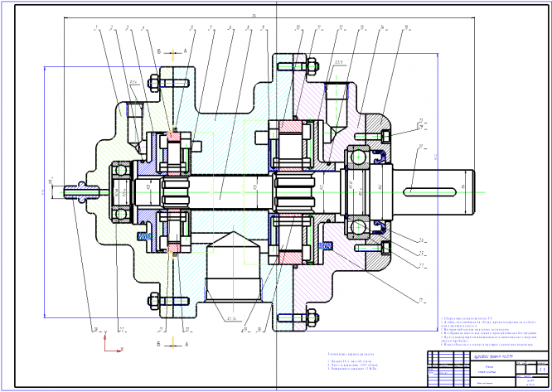Click the red XY coordinate axis icon
Image resolution: width=552 pixels, height=392 pixels.
[x=114, y=341]
